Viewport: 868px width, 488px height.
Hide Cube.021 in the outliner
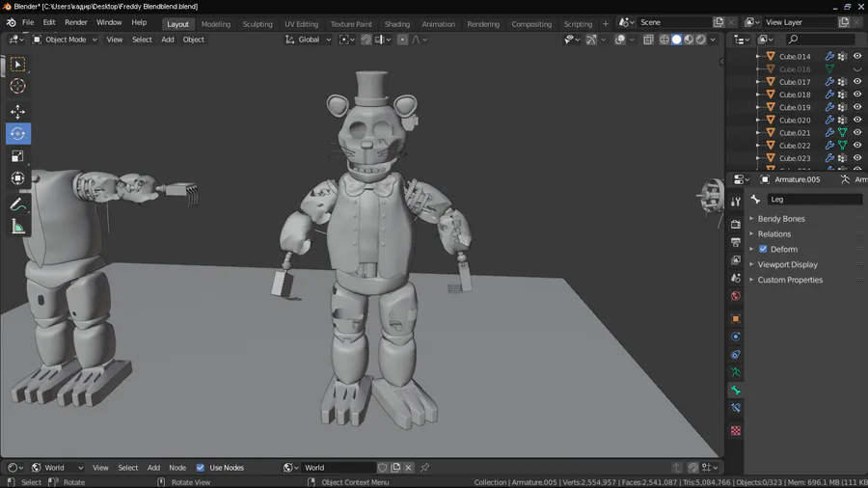tap(857, 133)
